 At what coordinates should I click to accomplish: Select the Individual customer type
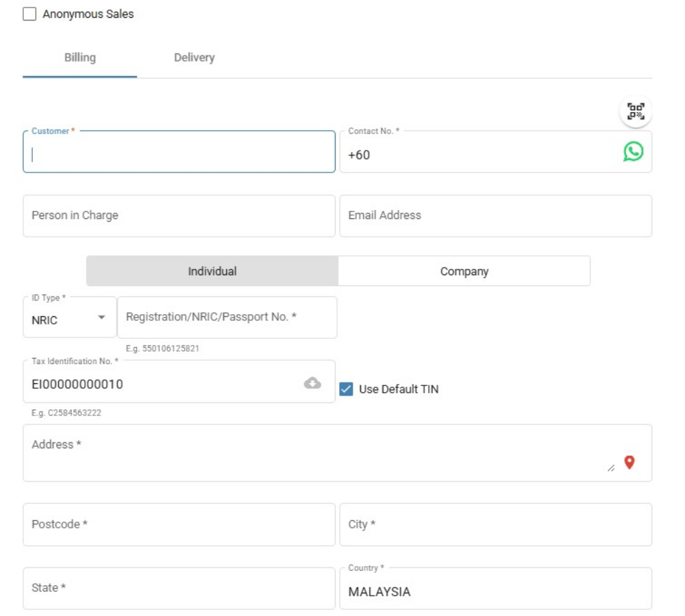coord(212,271)
